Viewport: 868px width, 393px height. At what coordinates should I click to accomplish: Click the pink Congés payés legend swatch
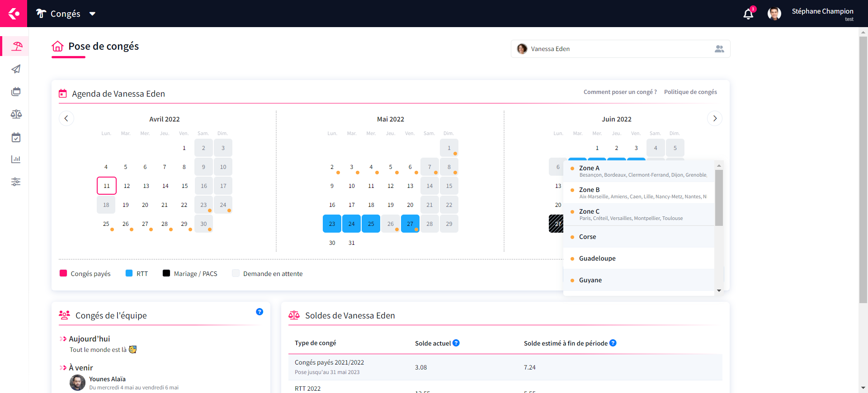[x=63, y=273]
